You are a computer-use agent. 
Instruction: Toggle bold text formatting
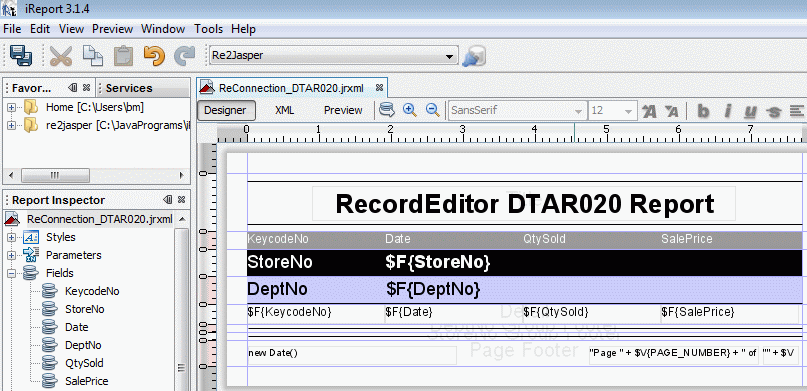[x=703, y=111]
